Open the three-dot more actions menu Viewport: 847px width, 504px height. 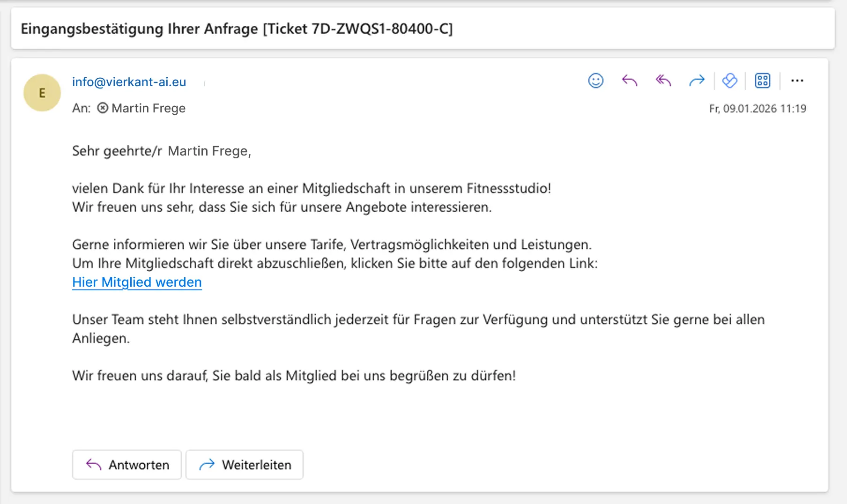797,81
